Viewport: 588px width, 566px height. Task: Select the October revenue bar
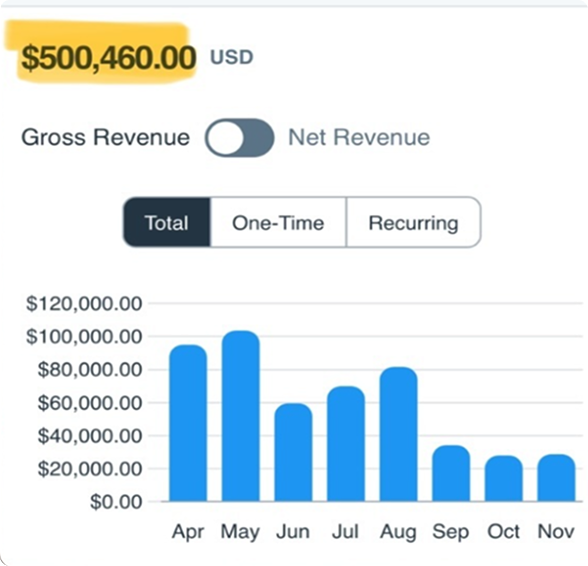(x=503, y=478)
